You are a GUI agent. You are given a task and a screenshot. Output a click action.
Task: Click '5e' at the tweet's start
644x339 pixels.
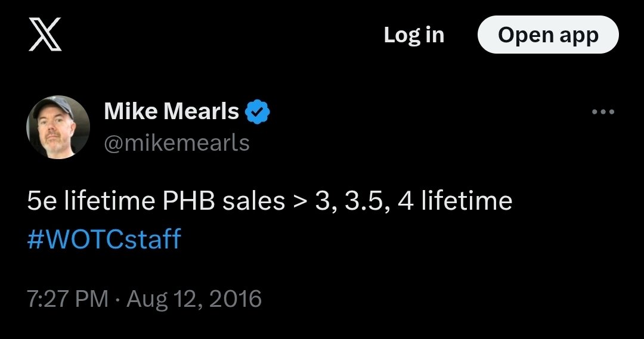(42, 201)
